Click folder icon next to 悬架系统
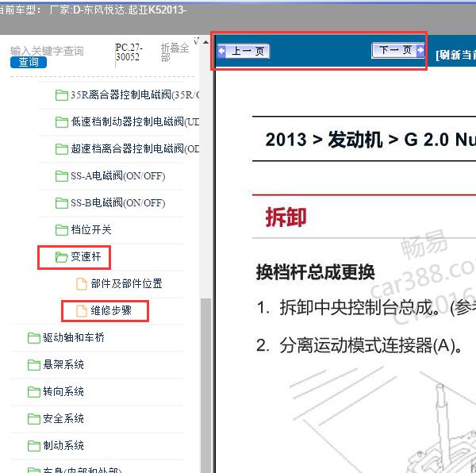Image resolution: width=476 pixels, height=473 pixels. pos(33,365)
